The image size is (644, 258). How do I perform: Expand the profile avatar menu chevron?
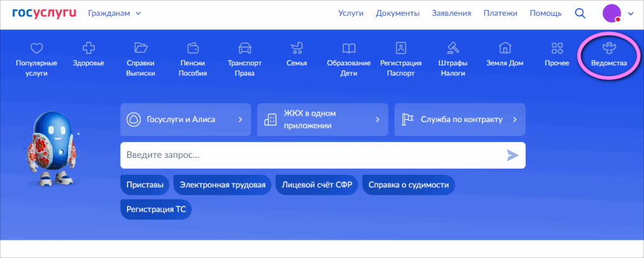631,14
